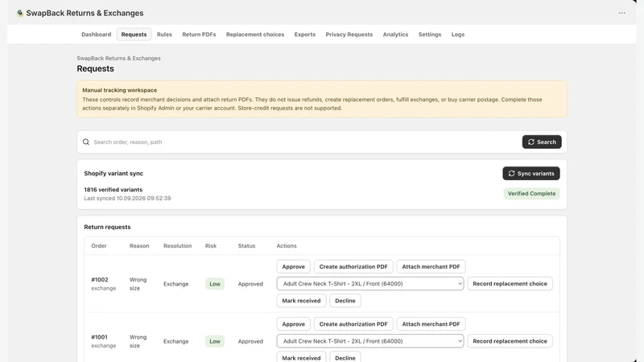Select the Requests tab
The height and width of the screenshot is (362, 644).
click(x=134, y=35)
